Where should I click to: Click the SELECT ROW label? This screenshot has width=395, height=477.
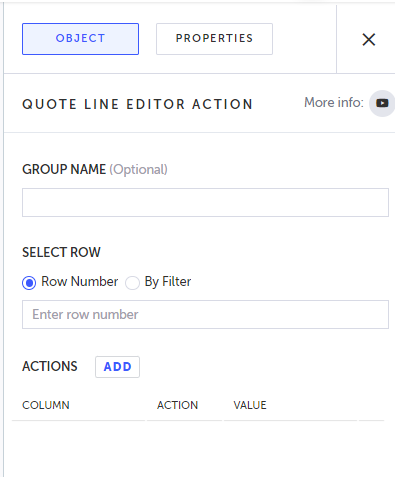[x=61, y=252]
